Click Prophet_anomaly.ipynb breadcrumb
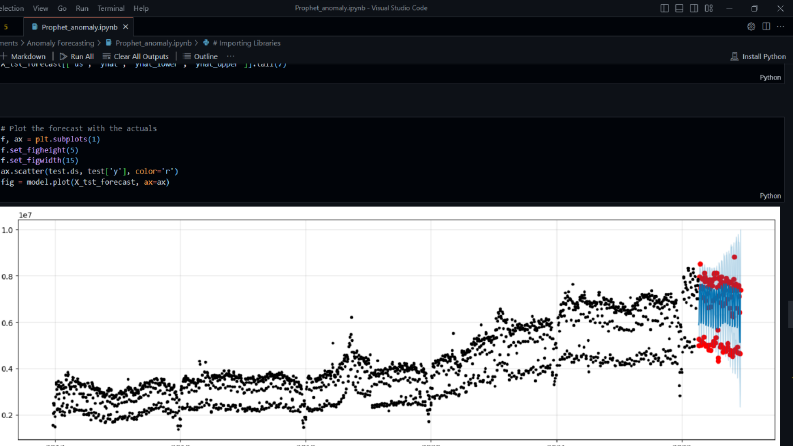The height and width of the screenshot is (446, 793). tap(153, 43)
